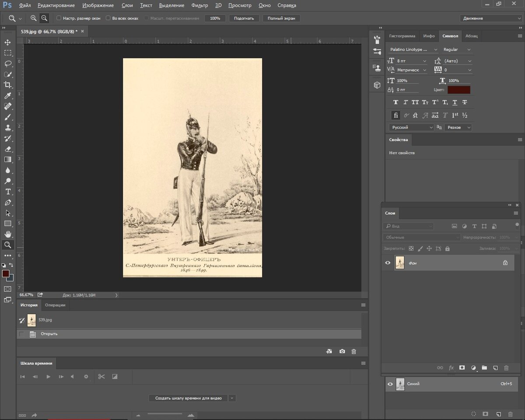
Task: Click the Полный экран button
Action: [x=281, y=18]
